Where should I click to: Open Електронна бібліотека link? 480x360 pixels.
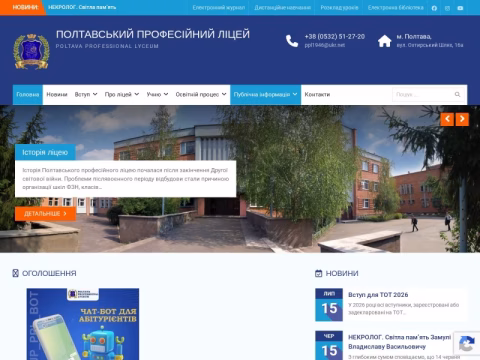[396, 8]
